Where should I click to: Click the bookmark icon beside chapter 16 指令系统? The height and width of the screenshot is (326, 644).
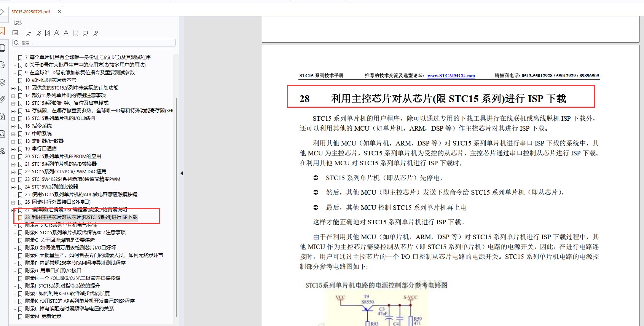(x=20, y=126)
